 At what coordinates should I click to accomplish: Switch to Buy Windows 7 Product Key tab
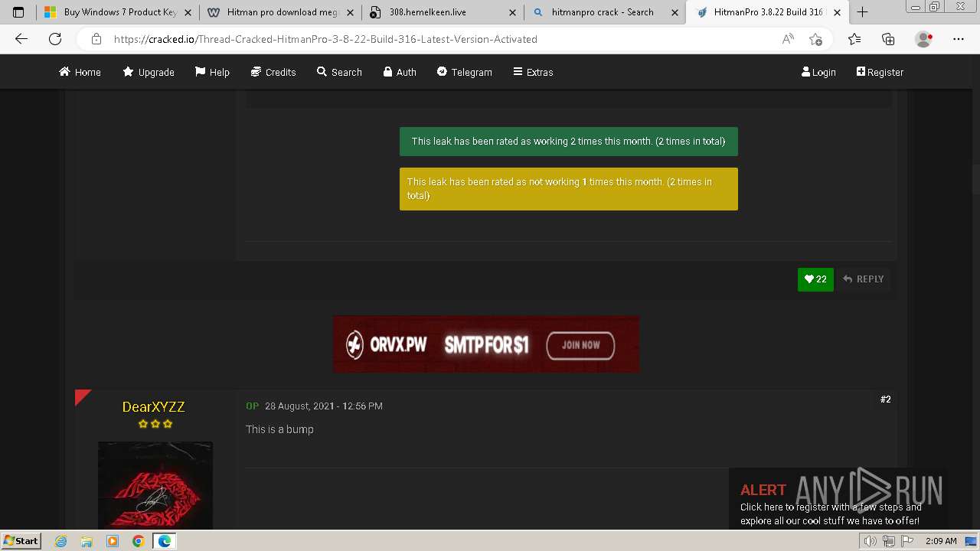(x=118, y=12)
